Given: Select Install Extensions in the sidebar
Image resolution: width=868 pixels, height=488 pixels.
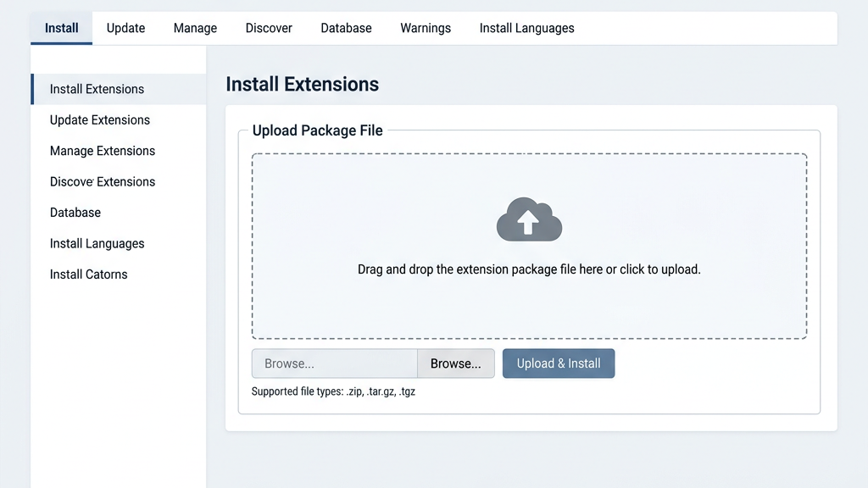Looking at the screenshot, I should click(x=97, y=89).
